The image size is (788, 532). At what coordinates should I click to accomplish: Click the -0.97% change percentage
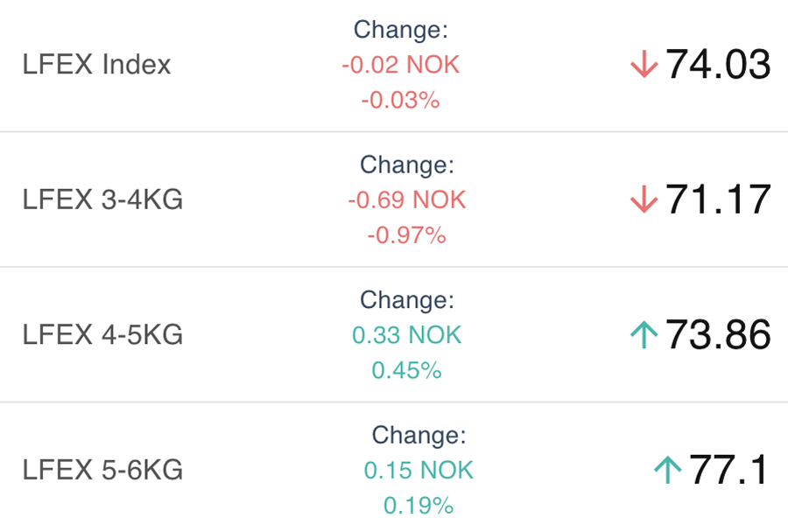click(407, 235)
